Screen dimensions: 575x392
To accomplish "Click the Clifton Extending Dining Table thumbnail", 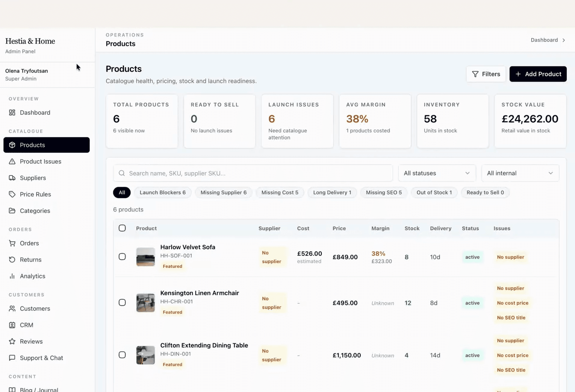I will coord(146,355).
